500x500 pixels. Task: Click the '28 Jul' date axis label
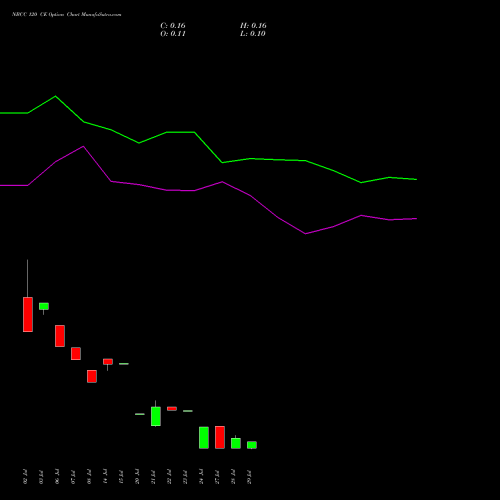tap(233, 477)
